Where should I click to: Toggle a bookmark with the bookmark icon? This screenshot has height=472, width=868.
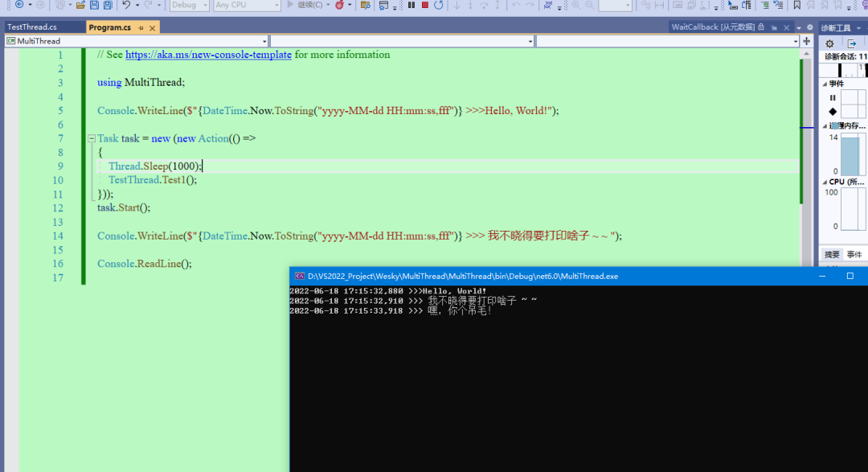point(797,5)
